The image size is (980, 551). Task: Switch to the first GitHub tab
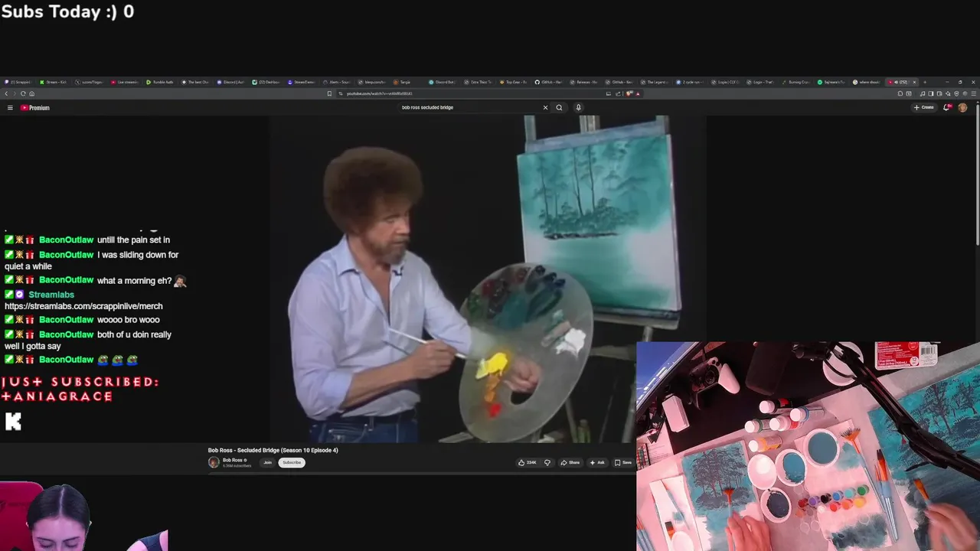point(549,82)
